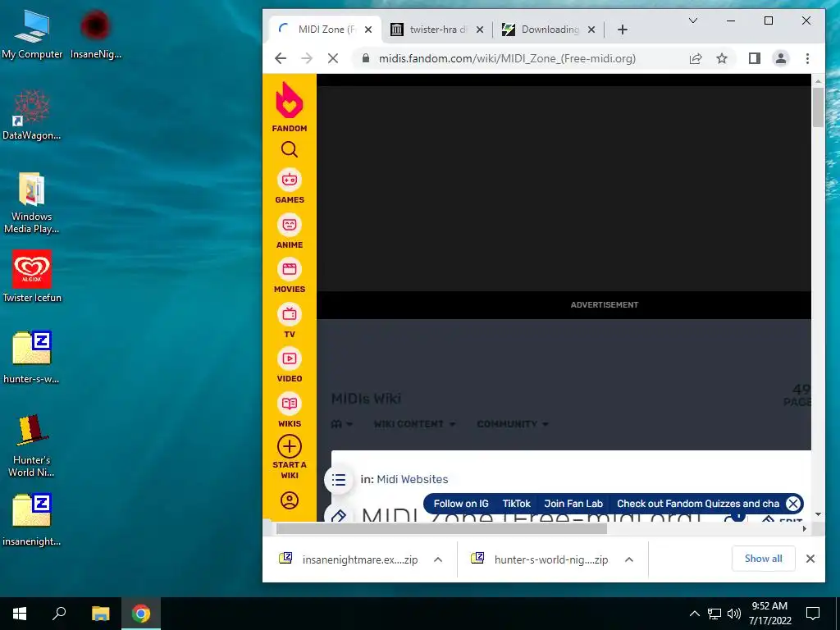
Task: Click Show all downloads button
Action: 763,559
